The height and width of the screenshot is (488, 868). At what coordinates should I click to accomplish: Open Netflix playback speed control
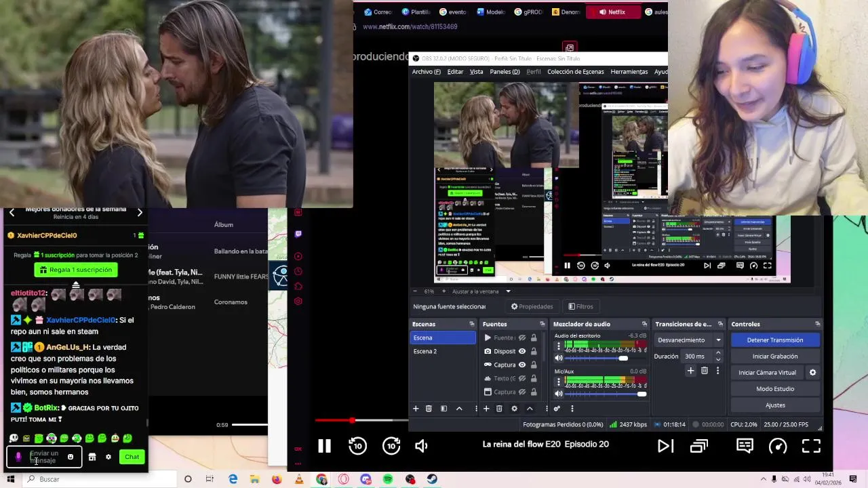coord(778,445)
